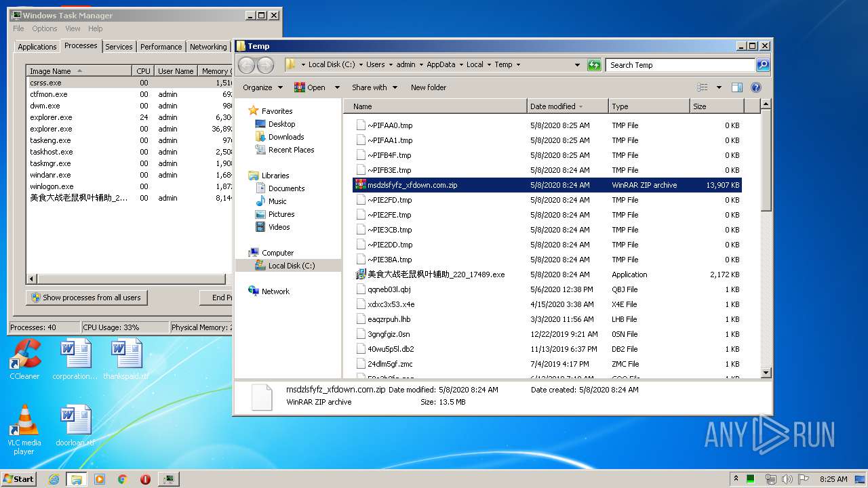Open the Help menu in Task Manager
Screen dimensions: 868x488
pyautogui.click(x=96, y=28)
